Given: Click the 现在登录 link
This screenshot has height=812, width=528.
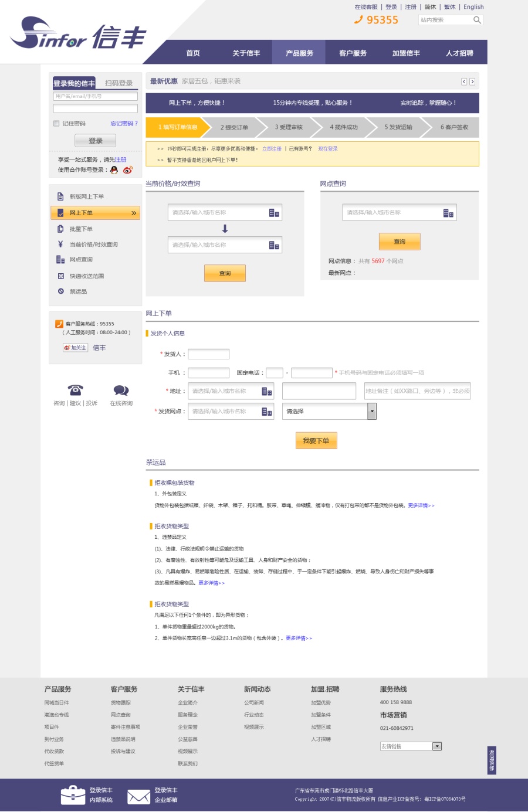Looking at the screenshot, I should click(x=328, y=149).
